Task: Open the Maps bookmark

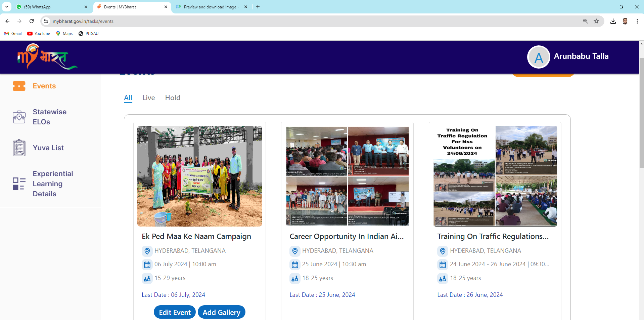Action: pos(64,34)
